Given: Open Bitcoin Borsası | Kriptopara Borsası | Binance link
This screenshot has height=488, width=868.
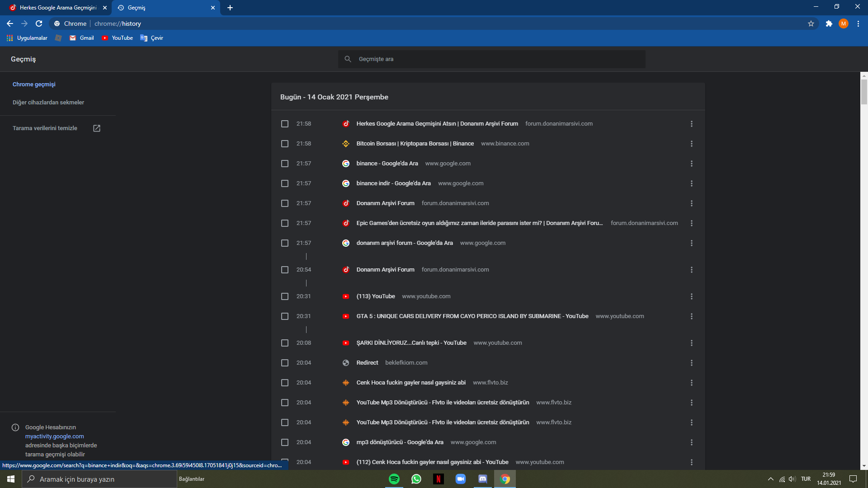Looking at the screenshot, I should (415, 144).
